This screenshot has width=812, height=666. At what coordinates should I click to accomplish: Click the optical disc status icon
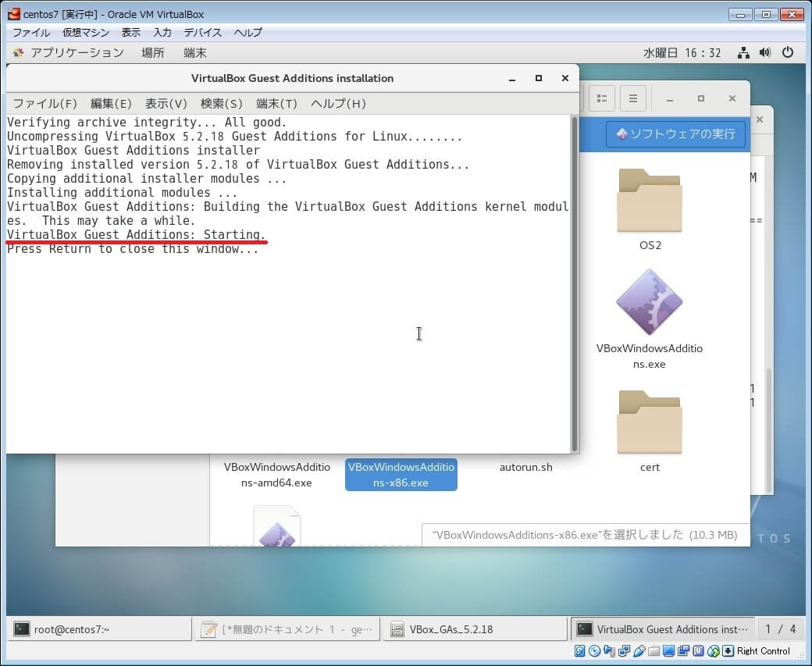(595, 651)
